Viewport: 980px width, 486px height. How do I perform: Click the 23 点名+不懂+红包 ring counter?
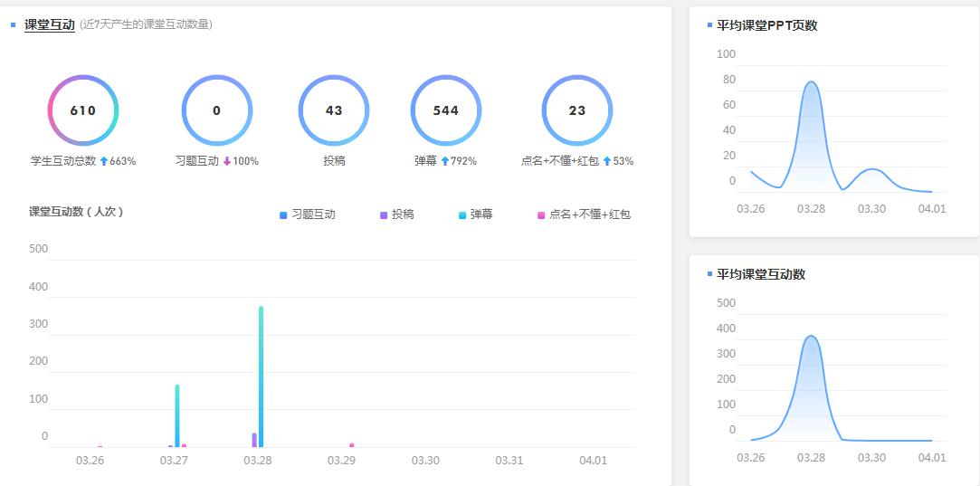[x=577, y=110]
